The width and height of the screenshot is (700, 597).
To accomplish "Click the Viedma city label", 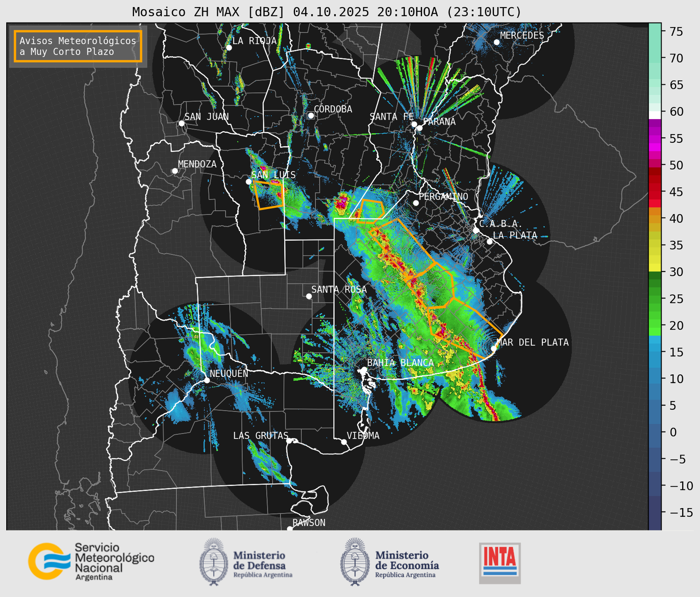I will point(363,436).
